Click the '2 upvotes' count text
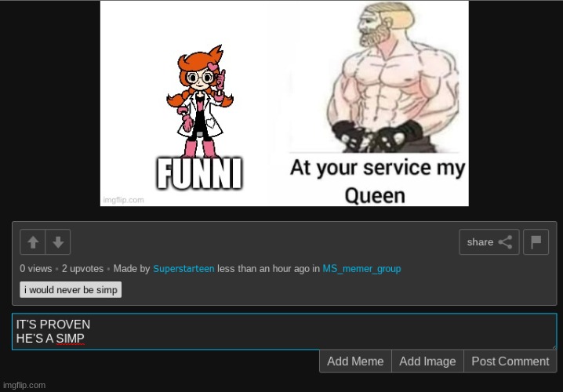The width and height of the screenshot is (563, 392). [x=82, y=268]
